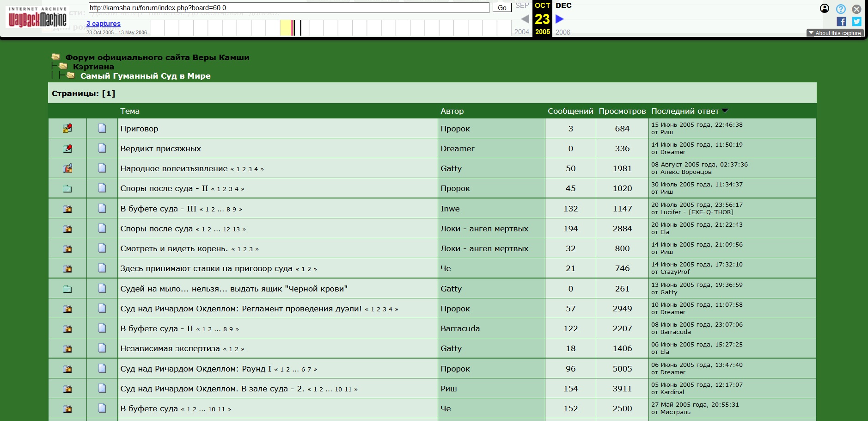The image size is (868, 421).
Task: Click the status icon in the Народное волеизъявление row
Action: [67, 168]
